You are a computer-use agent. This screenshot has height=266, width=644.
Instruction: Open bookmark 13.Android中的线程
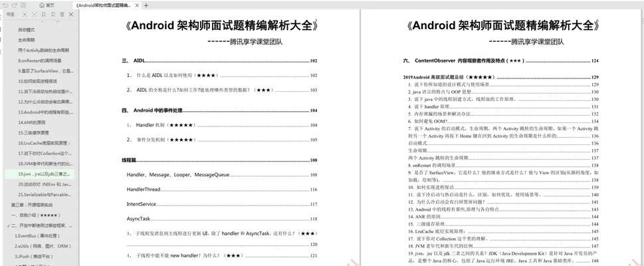(x=46, y=112)
